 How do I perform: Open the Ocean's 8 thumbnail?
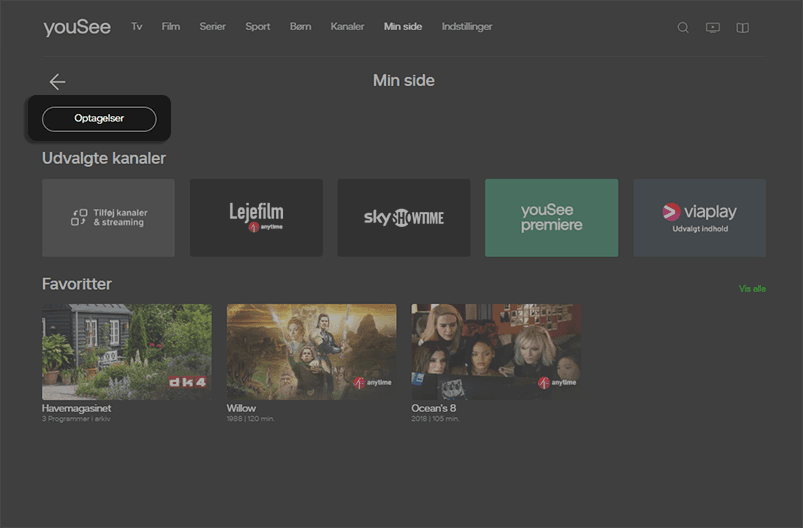click(x=496, y=351)
